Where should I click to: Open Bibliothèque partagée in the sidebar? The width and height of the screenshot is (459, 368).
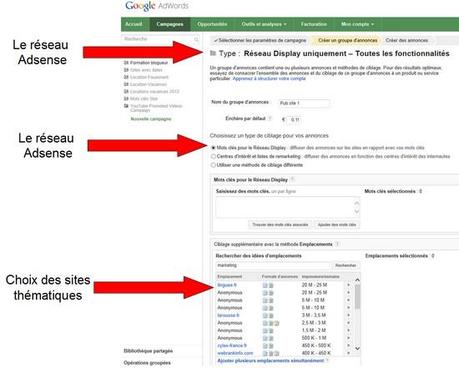click(x=148, y=351)
